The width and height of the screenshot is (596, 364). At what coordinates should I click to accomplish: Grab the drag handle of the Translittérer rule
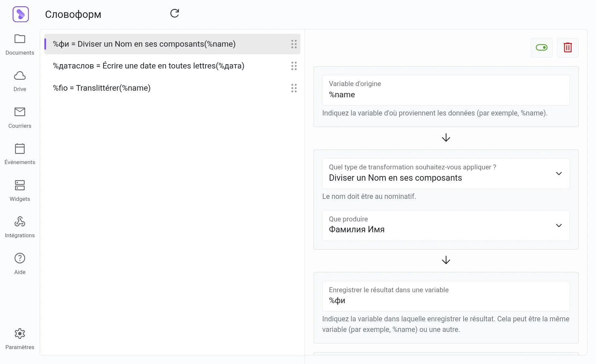click(294, 88)
